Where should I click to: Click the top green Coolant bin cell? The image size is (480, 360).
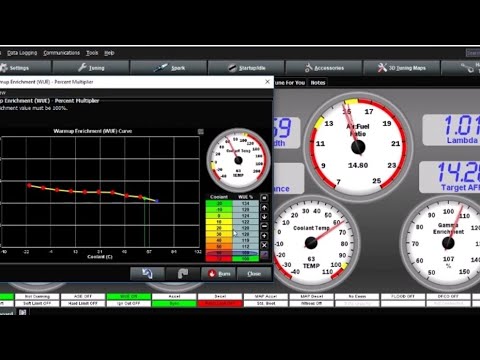219,203
